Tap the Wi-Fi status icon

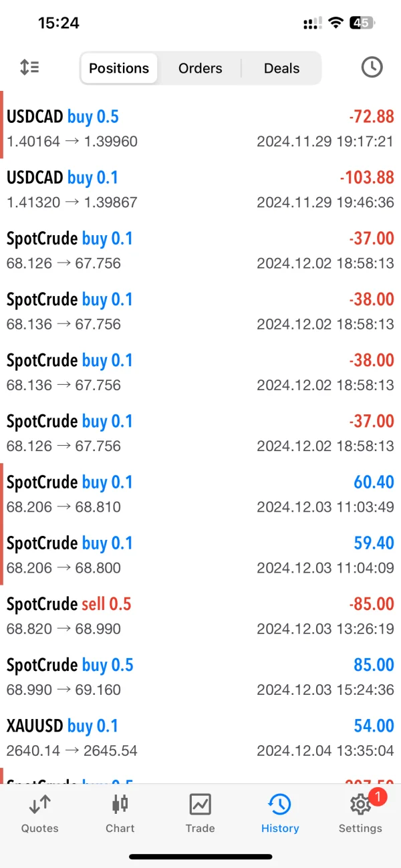pos(335,23)
